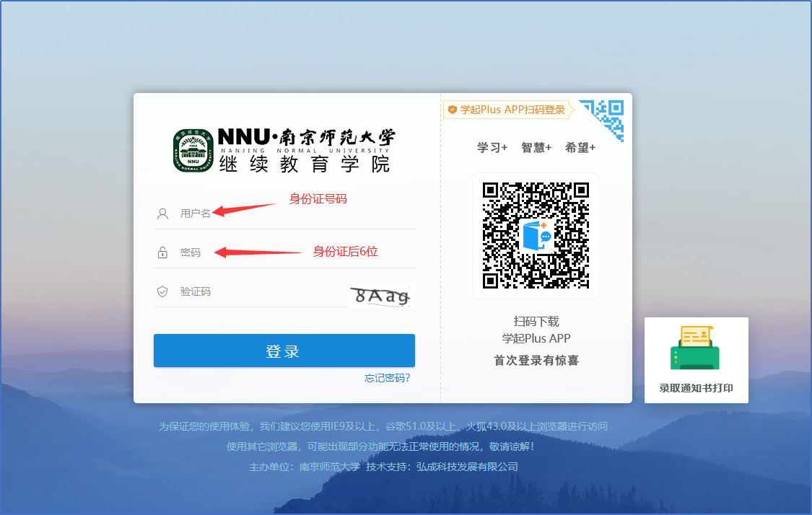This screenshot has height=515, width=812.
Task: Click the user silhouette icon beside 用户名
Action: (x=162, y=214)
